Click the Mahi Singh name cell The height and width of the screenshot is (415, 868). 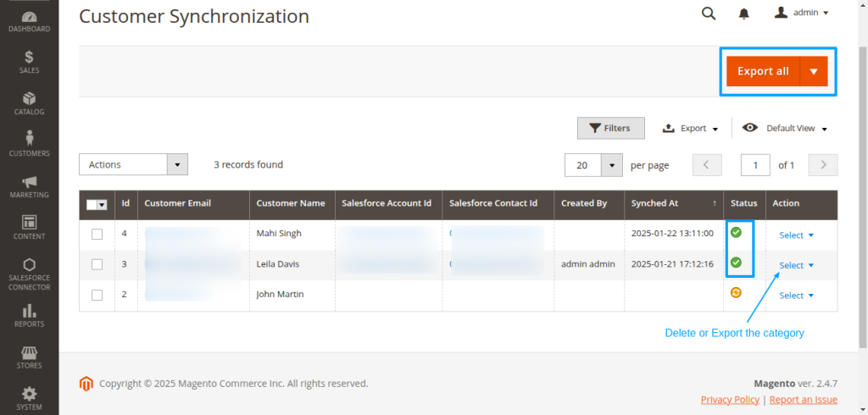(x=292, y=234)
